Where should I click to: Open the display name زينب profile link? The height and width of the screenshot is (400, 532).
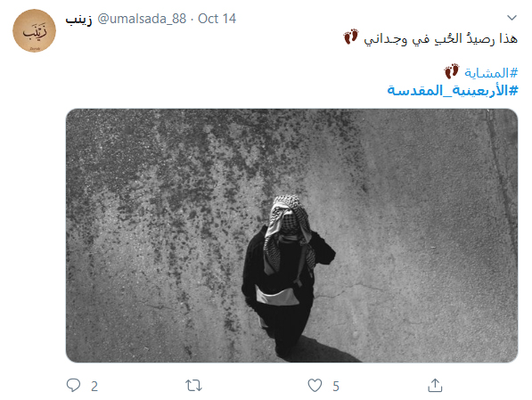pyautogui.click(x=78, y=19)
